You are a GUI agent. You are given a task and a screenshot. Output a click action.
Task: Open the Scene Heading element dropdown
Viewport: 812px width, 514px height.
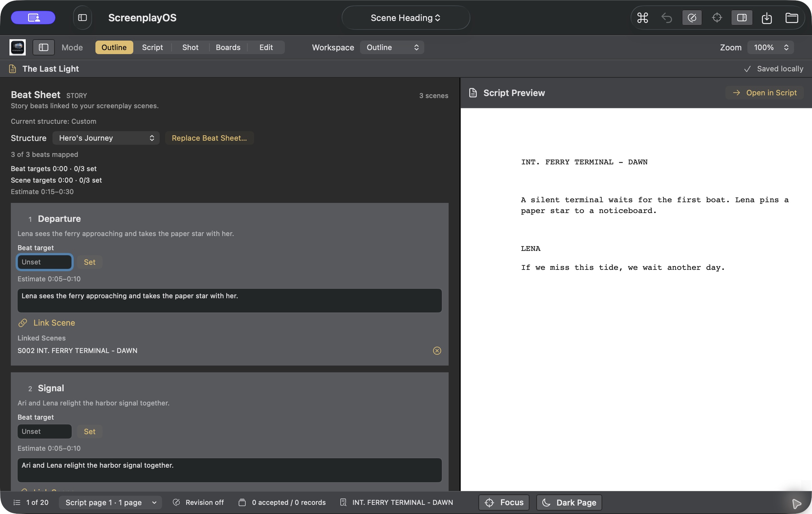pos(406,18)
